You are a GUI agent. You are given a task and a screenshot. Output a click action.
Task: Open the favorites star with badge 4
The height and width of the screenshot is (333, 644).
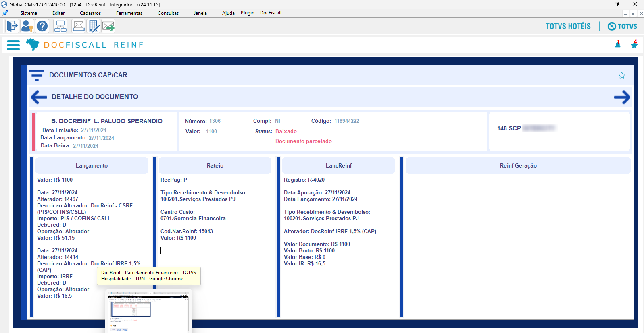[x=634, y=45]
